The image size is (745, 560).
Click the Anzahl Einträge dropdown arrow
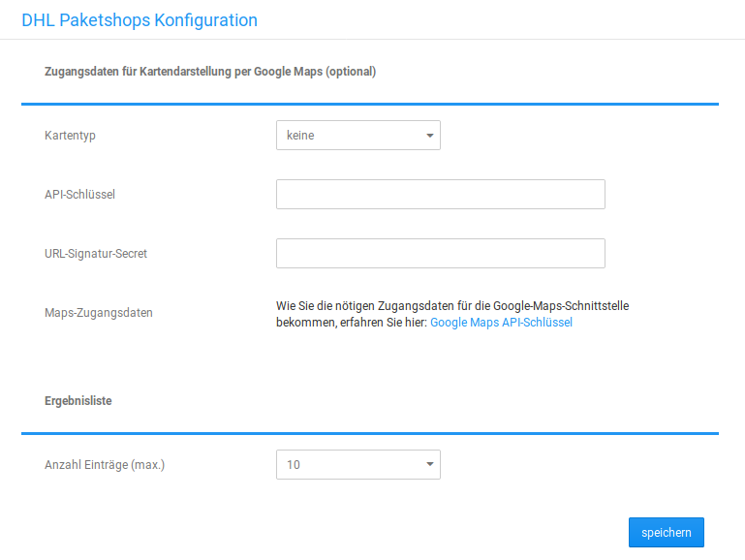pos(430,465)
